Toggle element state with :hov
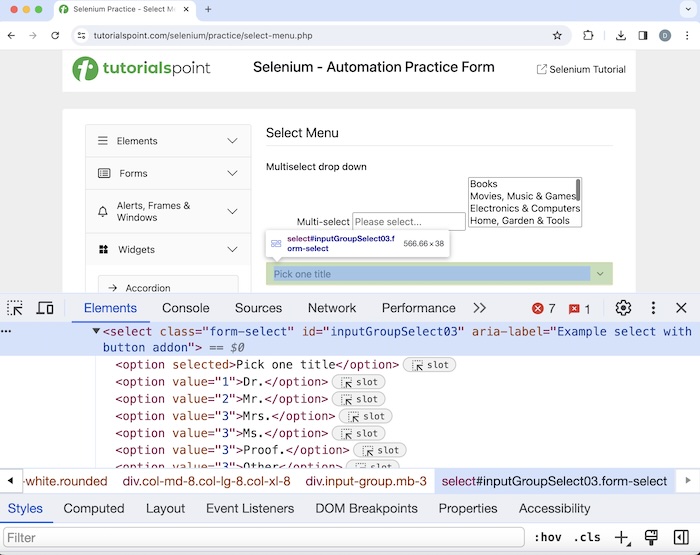 coord(546,538)
